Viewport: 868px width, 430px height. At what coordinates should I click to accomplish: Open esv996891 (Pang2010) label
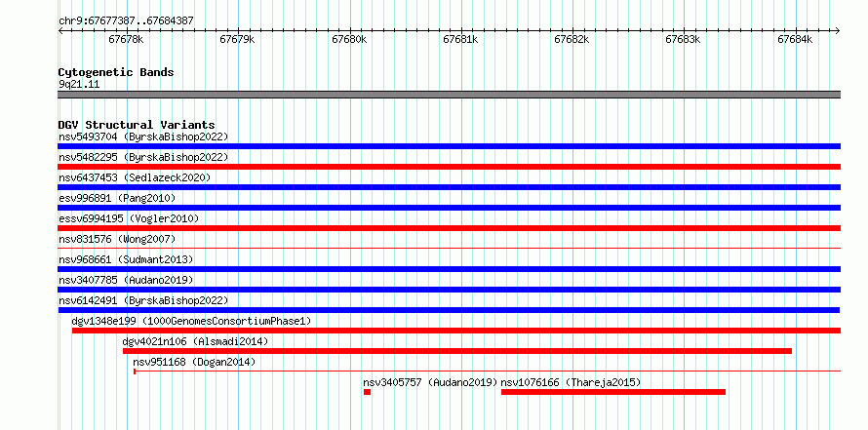[117, 198]
